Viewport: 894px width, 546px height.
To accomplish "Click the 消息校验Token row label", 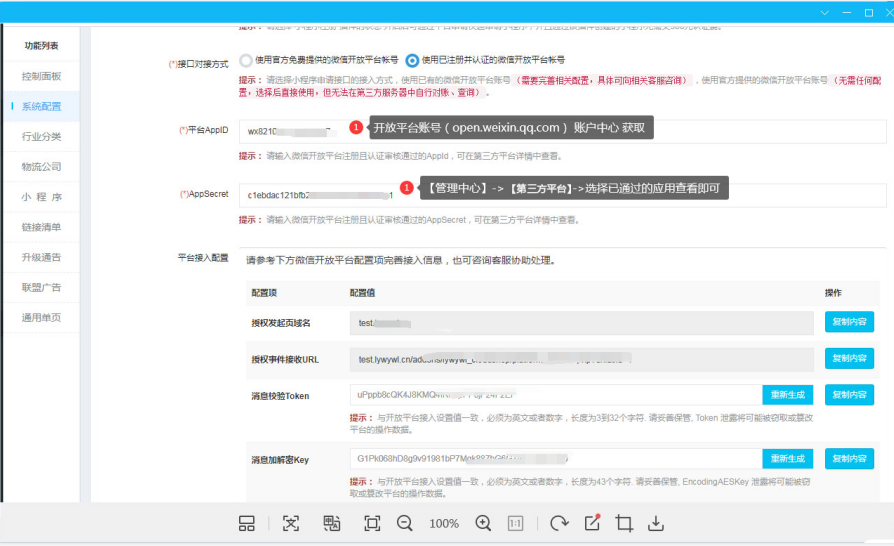I will point(280,396).
